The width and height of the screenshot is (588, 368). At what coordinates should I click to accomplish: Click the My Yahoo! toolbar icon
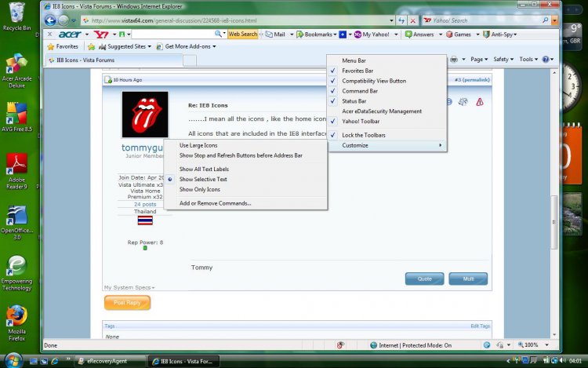(372, 35)
